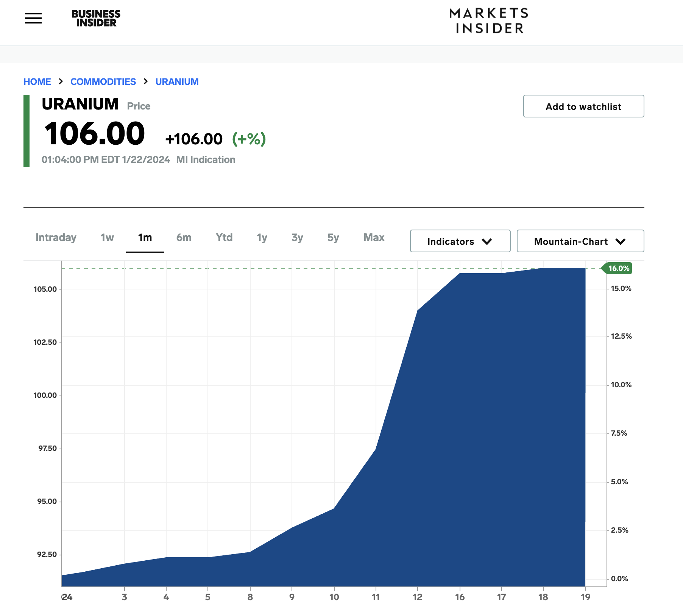Click the 2.5% percentage axis label
This screenshot has width=683, height=616.
tap(619, 530)
